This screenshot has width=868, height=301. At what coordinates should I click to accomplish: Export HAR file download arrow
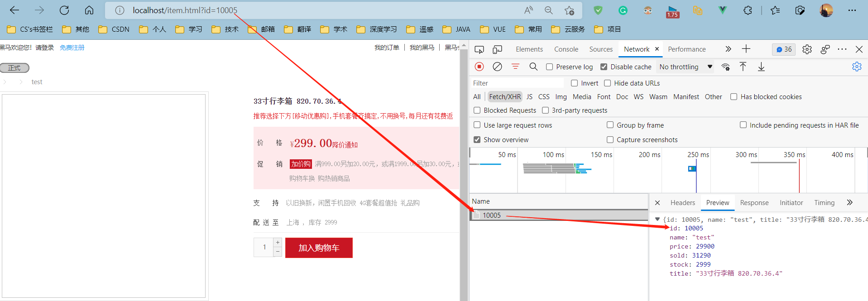761,67
